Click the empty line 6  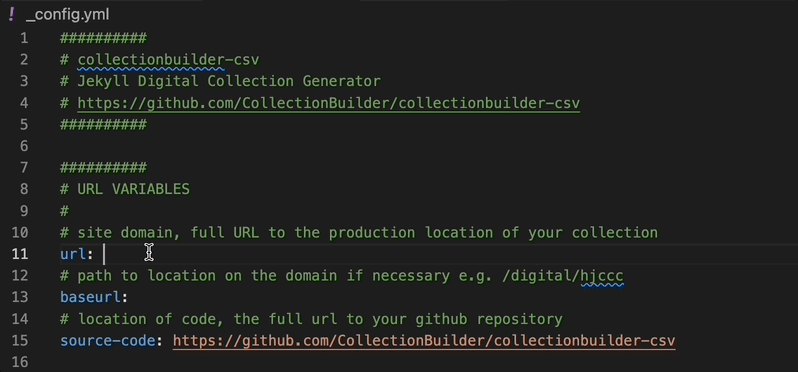(x=356, y=146)
